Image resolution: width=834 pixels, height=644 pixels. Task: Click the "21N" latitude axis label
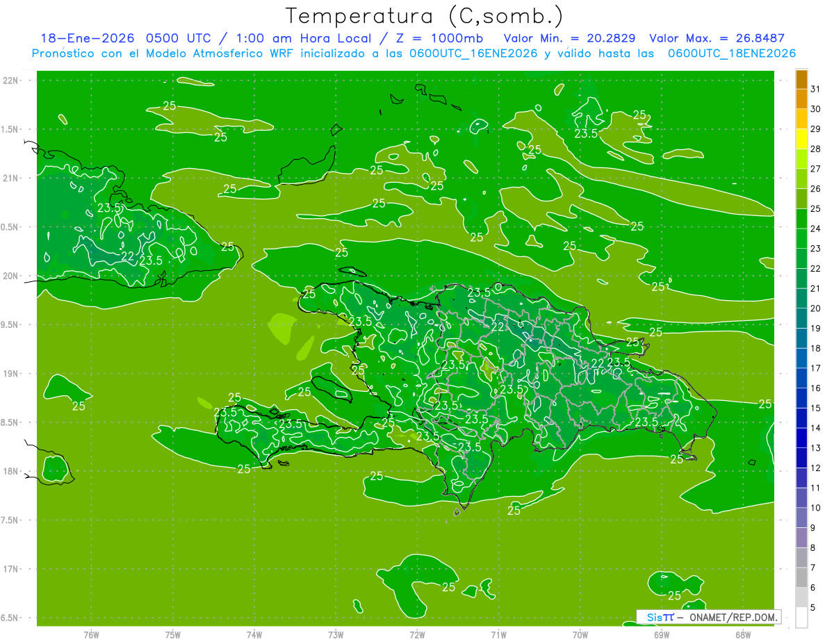click(x=10, y=178)
